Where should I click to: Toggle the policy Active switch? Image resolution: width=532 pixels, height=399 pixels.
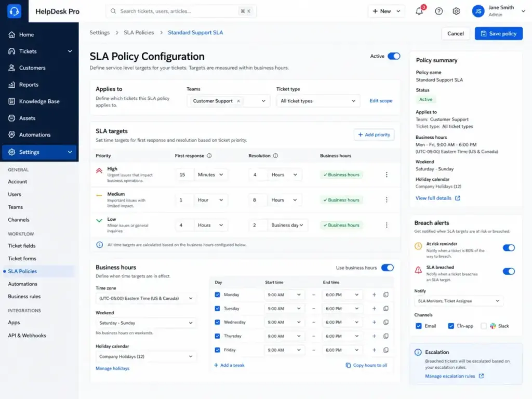pos(394,56)
